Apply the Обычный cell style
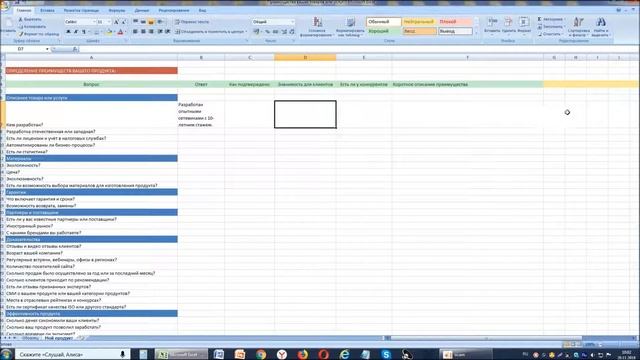The height and width of the screenshot is (360, 640). click(x=384, y=22)
